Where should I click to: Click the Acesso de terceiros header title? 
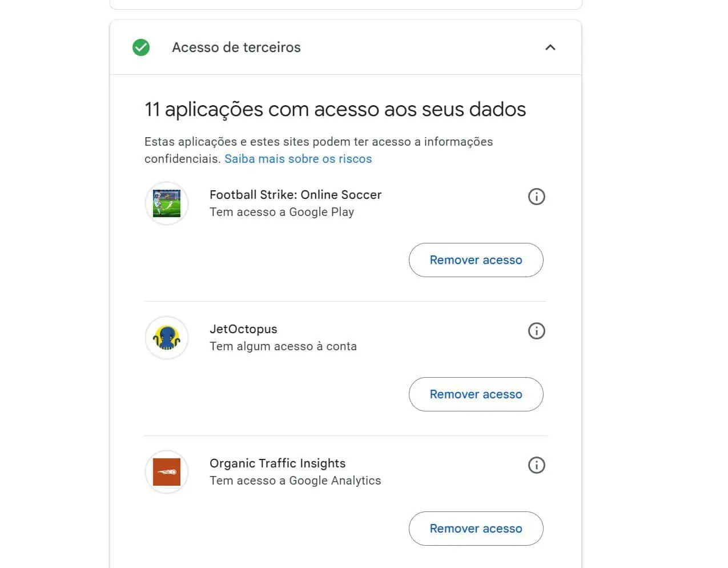(236, 47)
